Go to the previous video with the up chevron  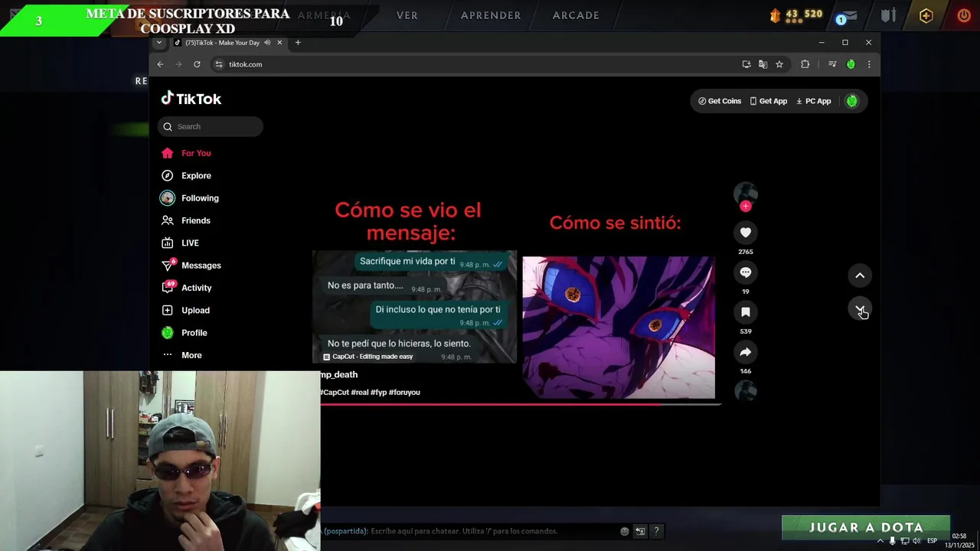pos(860,275)
